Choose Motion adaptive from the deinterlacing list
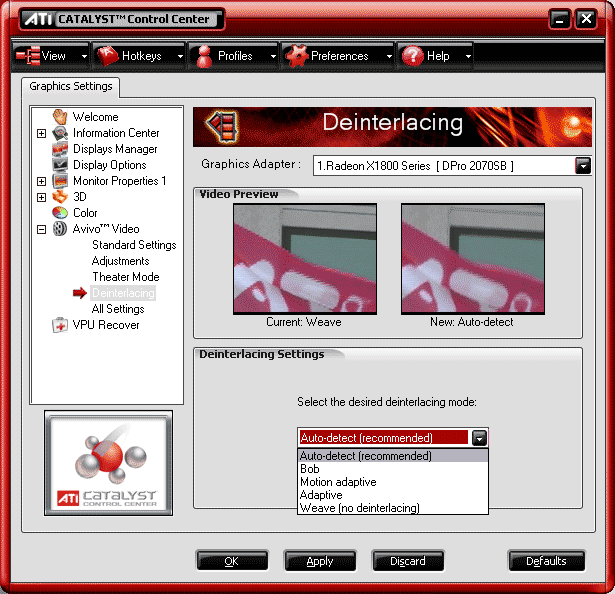This screenshot has width=615, height=594. pos(338,482)
